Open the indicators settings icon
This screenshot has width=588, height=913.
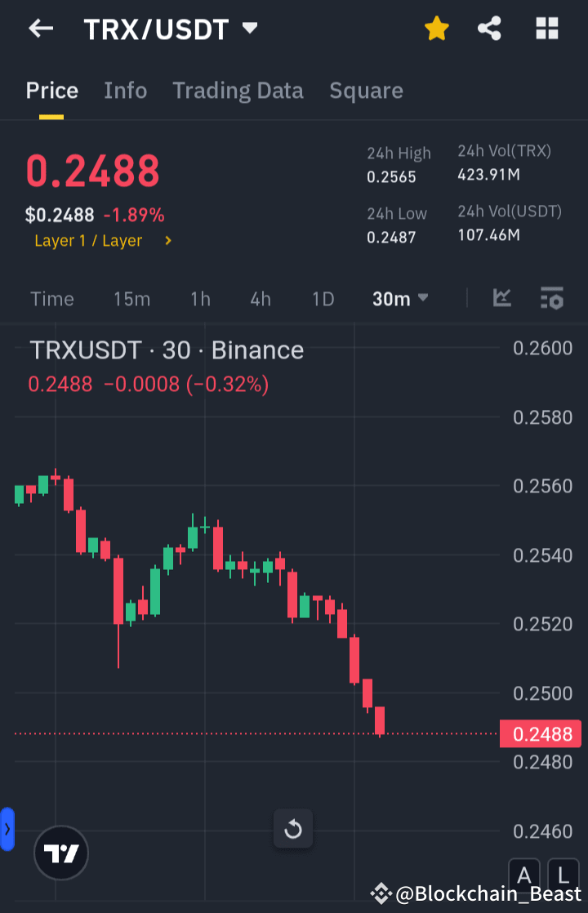pyautogui.click(x=552, y=299)
